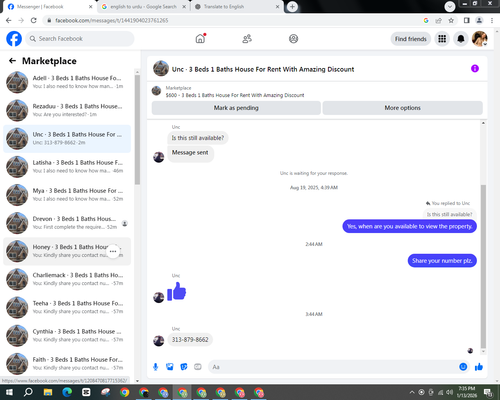The height and width of the screenshot is (400, 500).
Task: Record a voice clip with the microphone icon
Action: pyautogui.click(x=155, y=367)
